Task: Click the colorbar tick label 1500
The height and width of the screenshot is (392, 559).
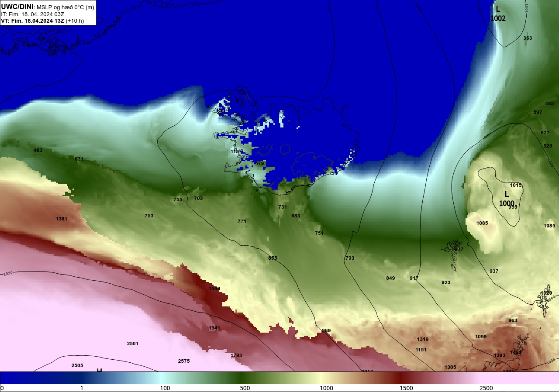Action: tap(406, 388)
